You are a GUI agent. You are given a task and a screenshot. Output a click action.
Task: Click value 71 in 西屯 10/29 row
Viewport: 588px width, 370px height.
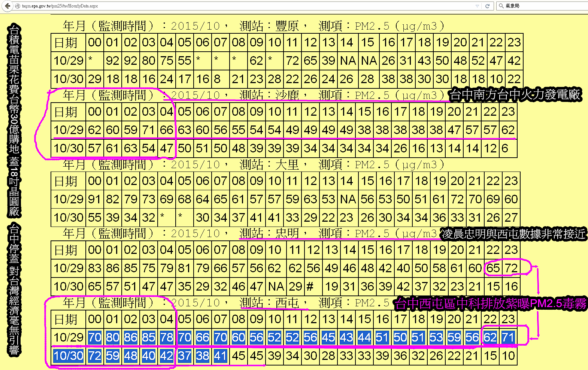[508, 337]
